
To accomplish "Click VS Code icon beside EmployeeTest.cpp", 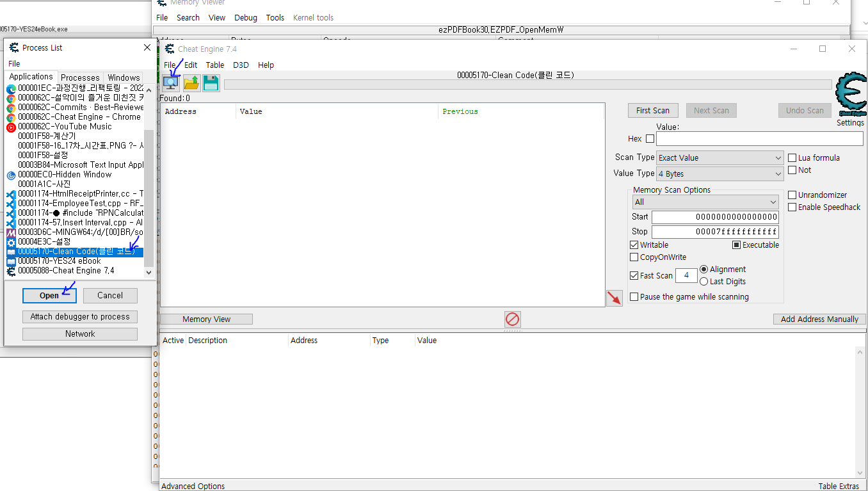I will click(x=11, y=204).
